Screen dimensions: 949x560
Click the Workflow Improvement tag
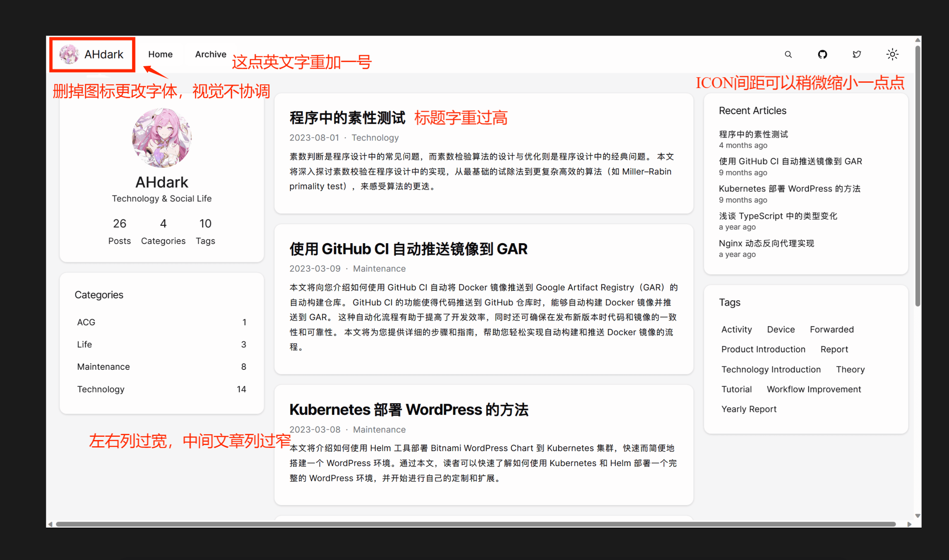pyautogui.click(x=813, y=389)
